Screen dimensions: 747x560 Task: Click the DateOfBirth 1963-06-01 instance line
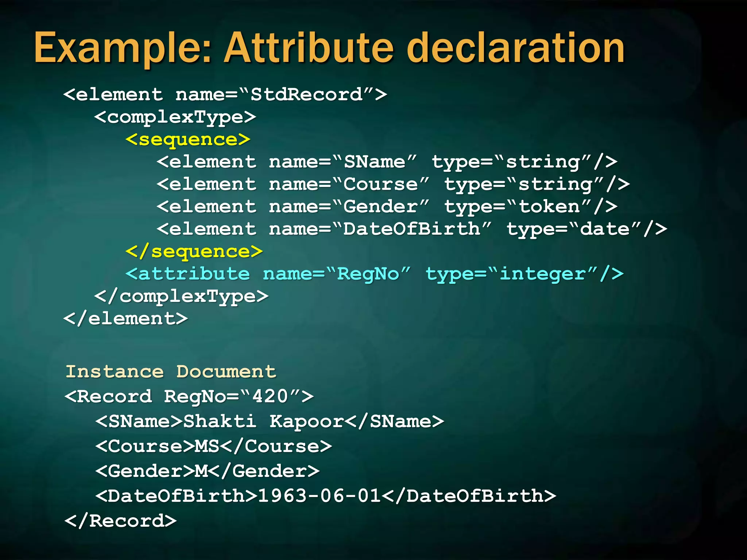pyautogui.click(x=326, y=496)
